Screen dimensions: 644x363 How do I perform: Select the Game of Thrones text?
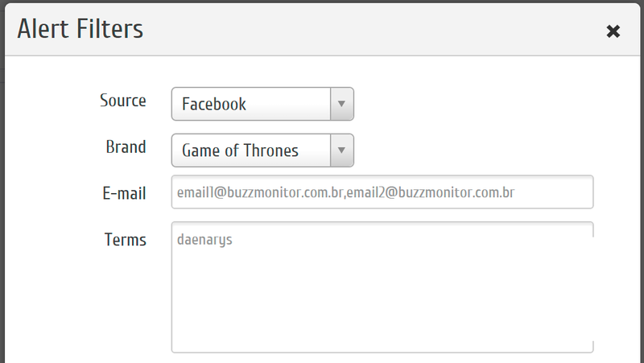[240, 150]
